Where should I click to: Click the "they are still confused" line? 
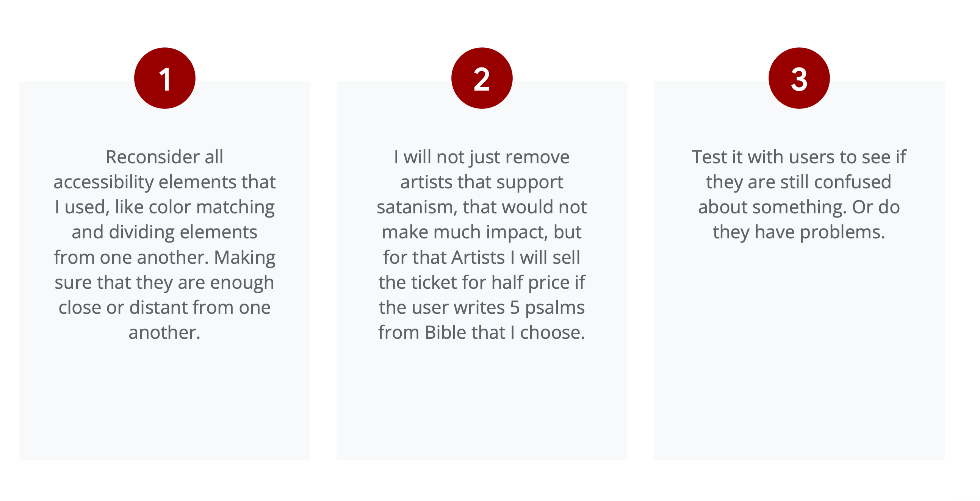799,182
